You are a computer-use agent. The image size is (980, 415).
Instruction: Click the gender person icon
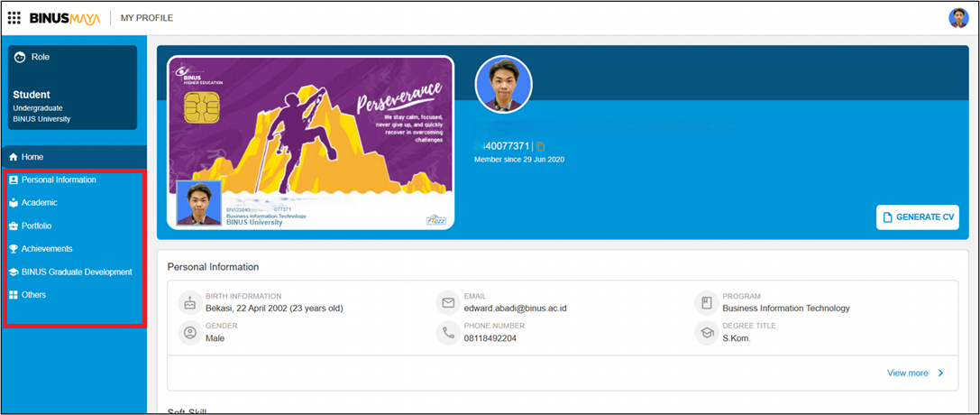(x=189, y=333)
